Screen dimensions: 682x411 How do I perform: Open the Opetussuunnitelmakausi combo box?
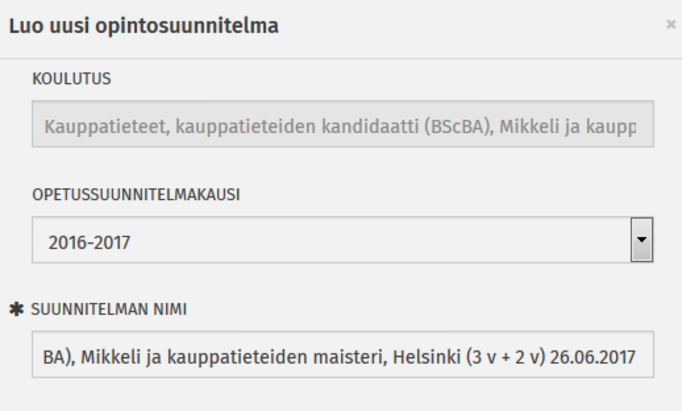pos(330,242)
